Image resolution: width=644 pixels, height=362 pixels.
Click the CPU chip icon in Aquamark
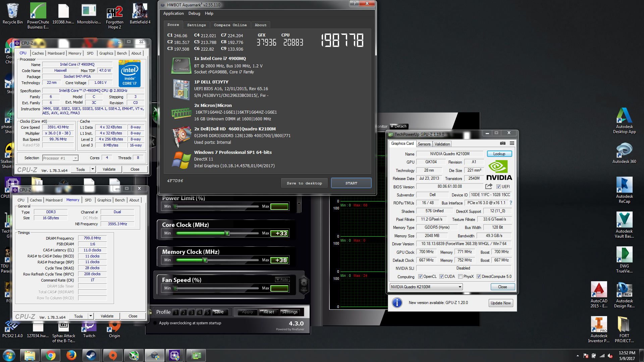click(x=181, y=65)
